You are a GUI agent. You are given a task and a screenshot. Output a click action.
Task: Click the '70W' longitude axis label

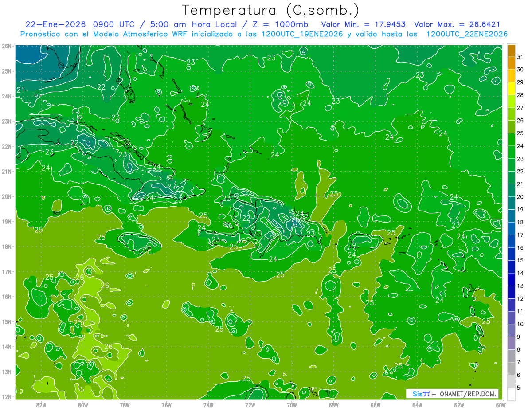pos(292,405)
